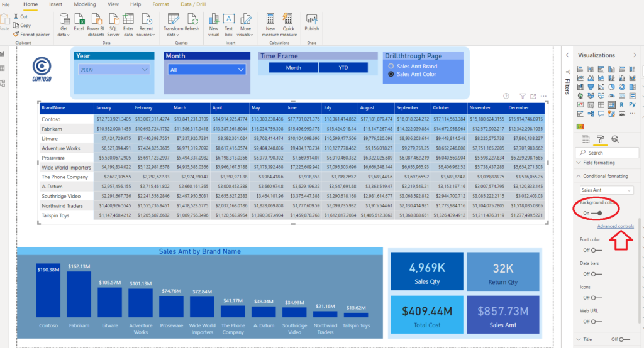This screenshot has height=348, width=644.
Task: Select the stacked bar chart visual
Action: click(580, 69)
